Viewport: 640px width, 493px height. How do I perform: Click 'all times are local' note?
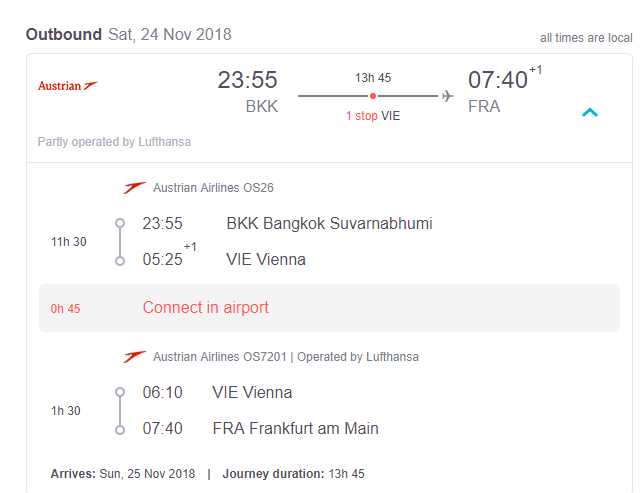tap(586, 38)
